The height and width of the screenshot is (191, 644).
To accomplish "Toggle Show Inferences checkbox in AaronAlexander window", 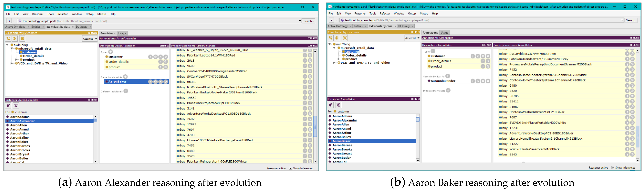I will pos(290,168).
